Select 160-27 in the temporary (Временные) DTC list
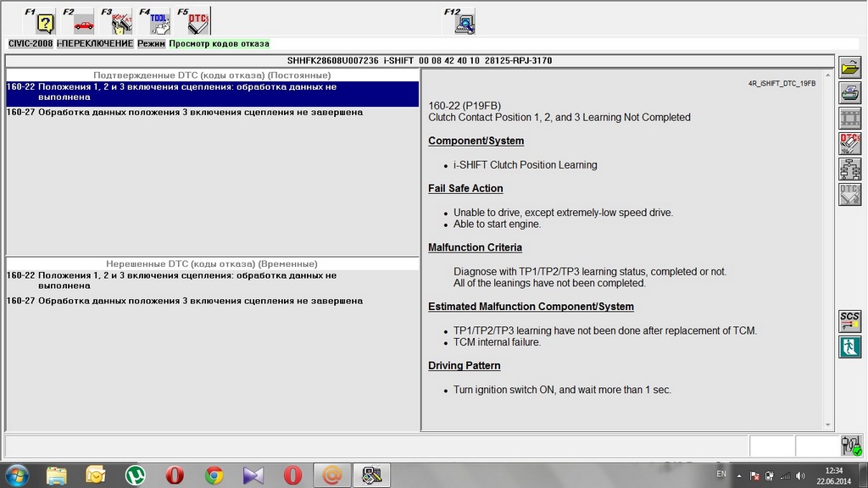Viewport: 868px width, 488px height. (213, 301)
